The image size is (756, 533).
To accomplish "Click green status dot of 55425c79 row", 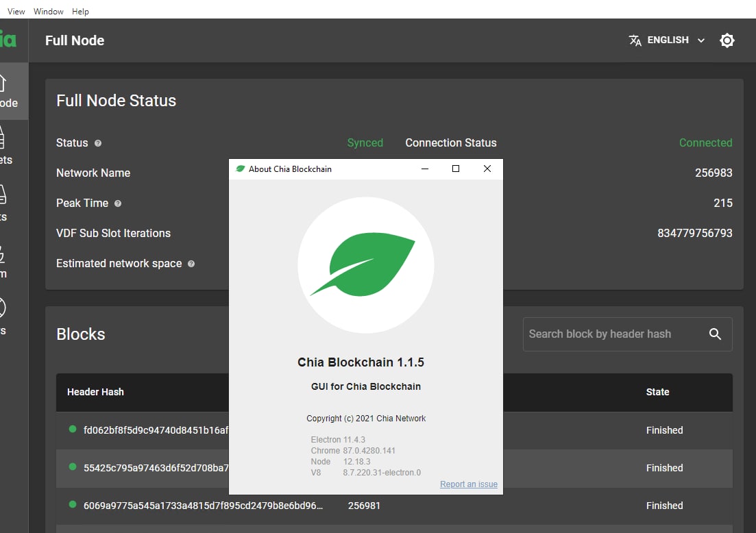I will pyautogui.click(x=73, y=467).
